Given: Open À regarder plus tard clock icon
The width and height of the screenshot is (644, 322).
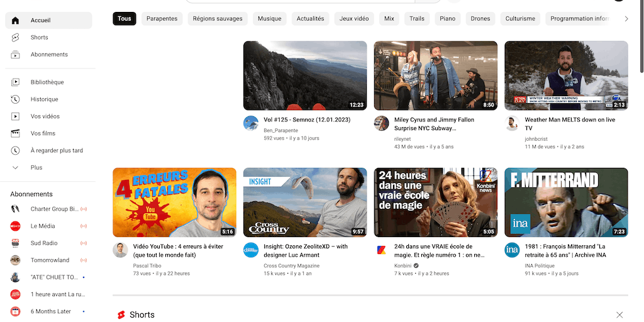Looking at the screenshot, I should coord(16,150).
